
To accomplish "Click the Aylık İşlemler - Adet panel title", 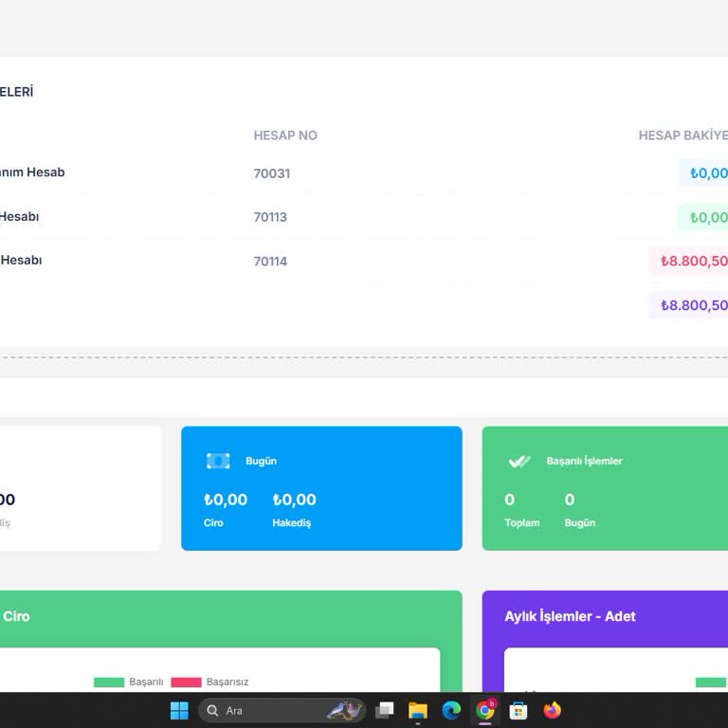I will (570, 616).
